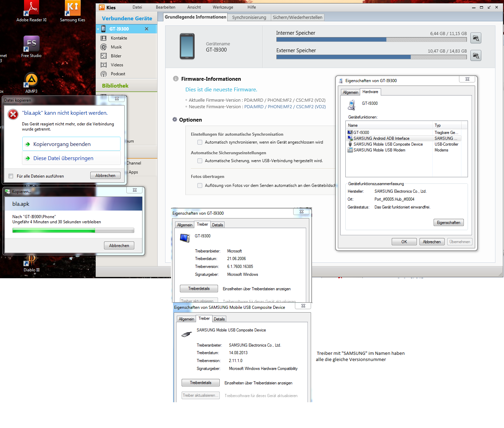504x428 pixels.
Task: Switch to Synchronisierung tab
Action: (249, 18)
